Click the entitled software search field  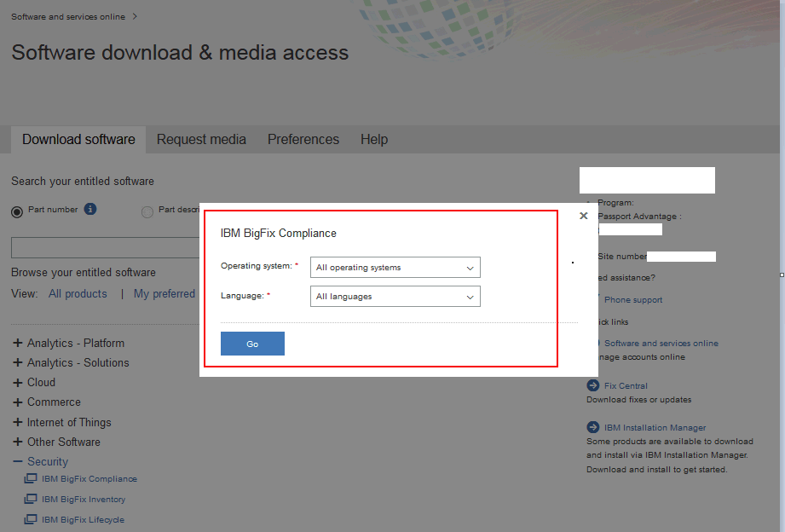tap(106, 248)
